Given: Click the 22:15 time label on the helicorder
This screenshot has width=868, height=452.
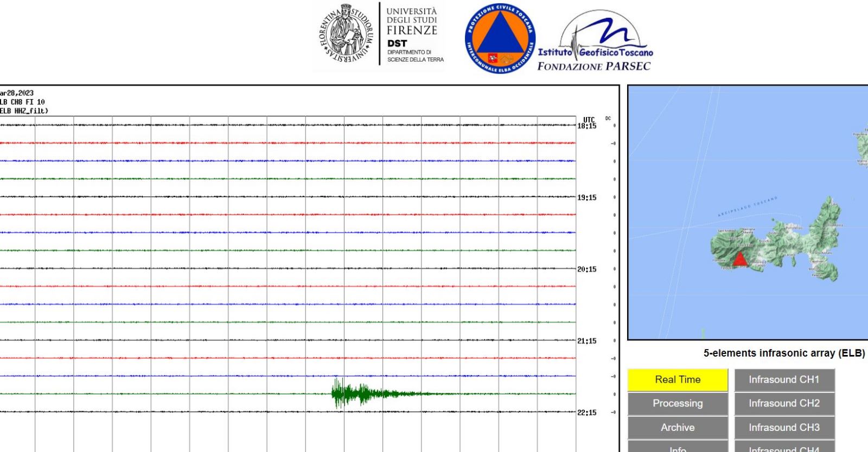Looking at the screenshot, I should click(587, 413).
